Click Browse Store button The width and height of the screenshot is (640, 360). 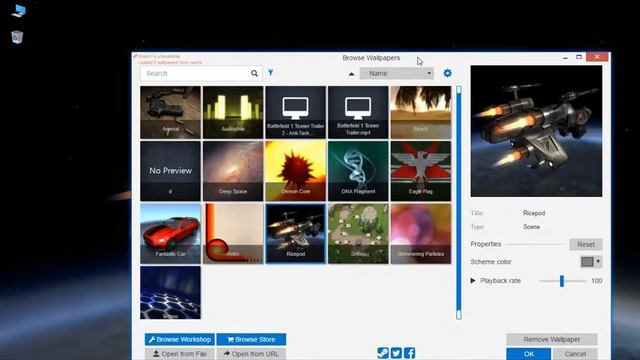[251, 339]
